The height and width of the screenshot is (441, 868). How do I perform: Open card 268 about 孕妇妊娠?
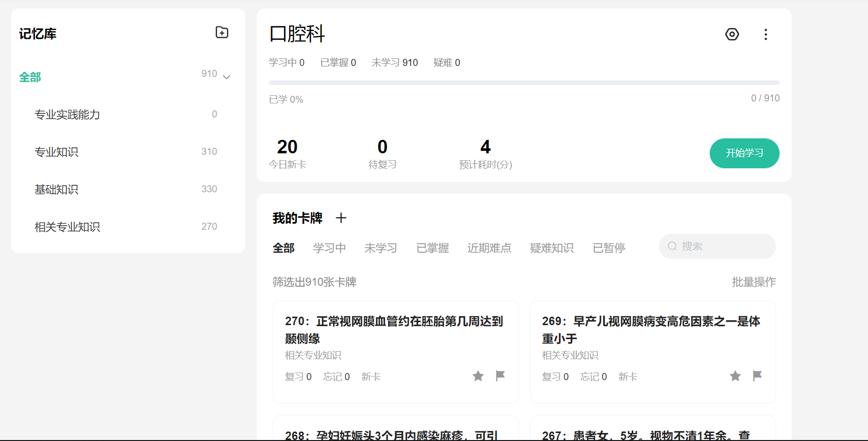[x=396, y=428]
